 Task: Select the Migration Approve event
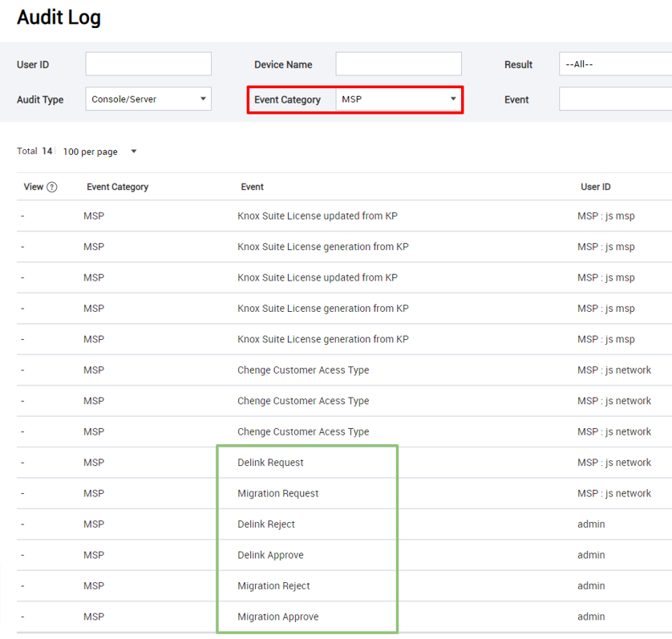282,617
